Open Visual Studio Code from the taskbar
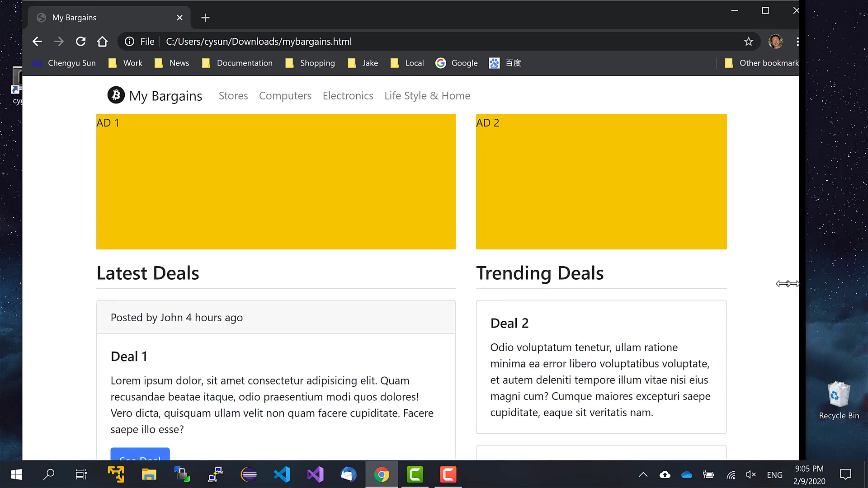This screenshot has height=488, width=868. (x=282, y=474)
